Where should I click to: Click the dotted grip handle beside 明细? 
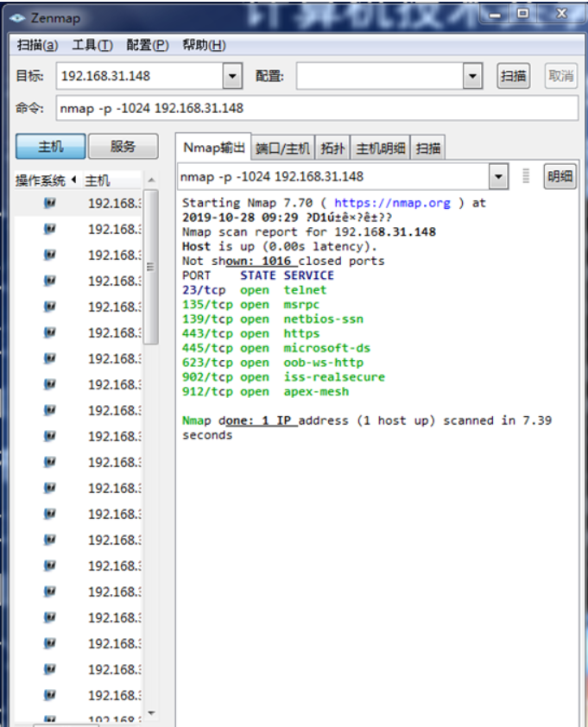tap(526, 176)
